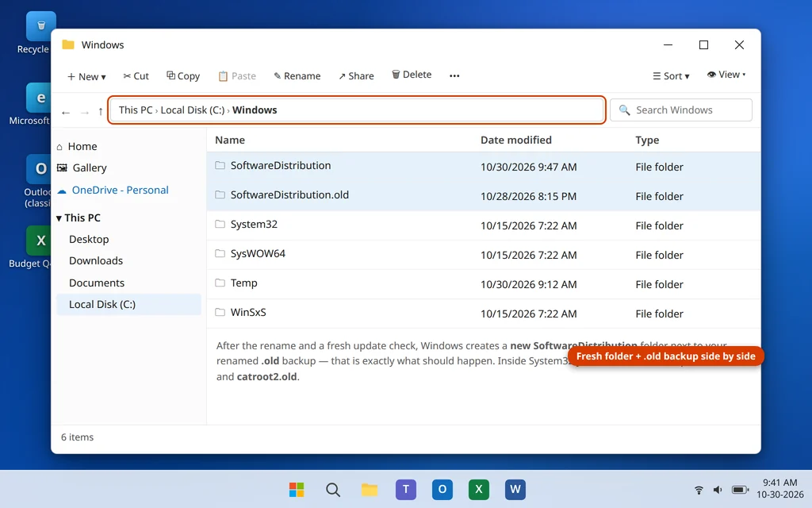The image size is (812, 508).
Task: Open the View dropdown
Action: tap(726, 75)
